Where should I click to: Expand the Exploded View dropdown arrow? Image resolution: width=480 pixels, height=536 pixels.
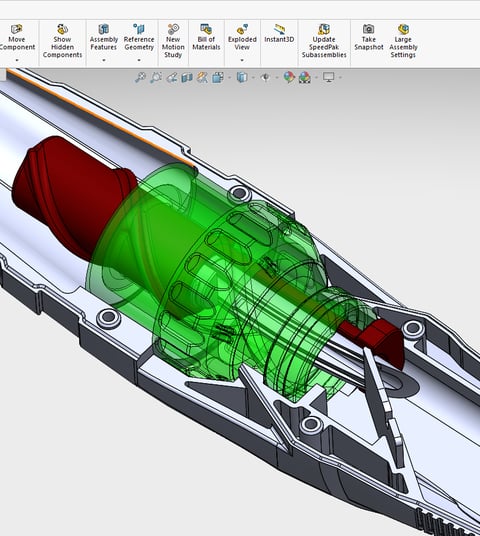click(242, 60)
